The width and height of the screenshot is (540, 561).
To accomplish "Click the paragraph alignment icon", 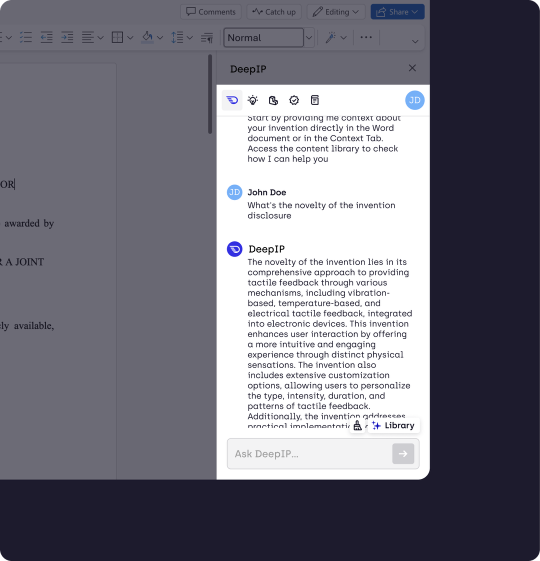I will [88, 37].
